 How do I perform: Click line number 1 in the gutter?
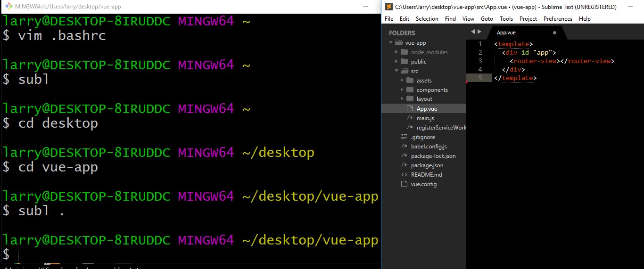[x=480, y=44]
